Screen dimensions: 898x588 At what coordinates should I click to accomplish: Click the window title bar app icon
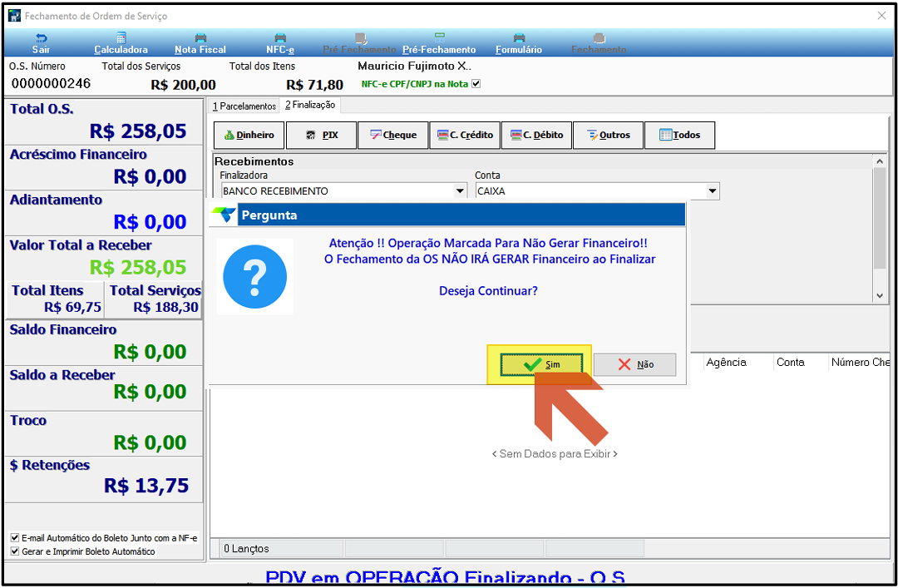pos(14,16)
